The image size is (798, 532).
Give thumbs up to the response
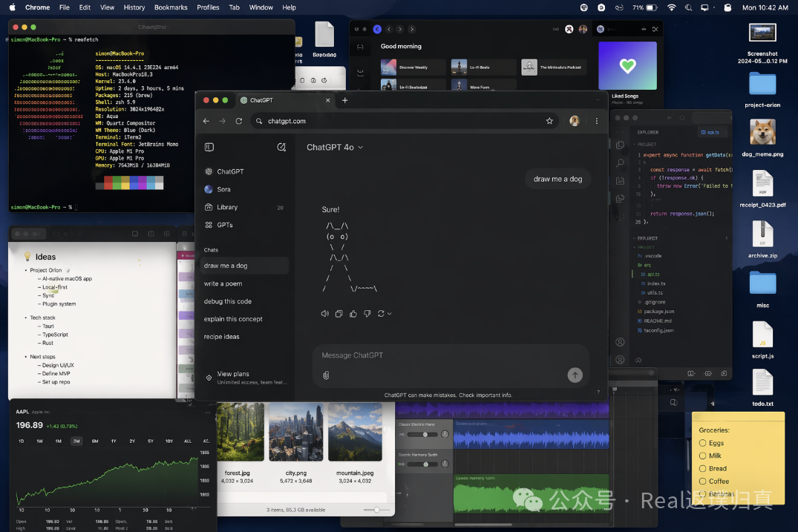[x=353, y=314]
